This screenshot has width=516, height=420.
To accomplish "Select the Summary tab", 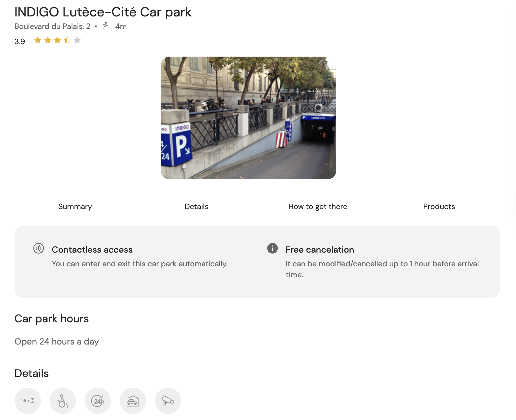I will pos(75,206).
